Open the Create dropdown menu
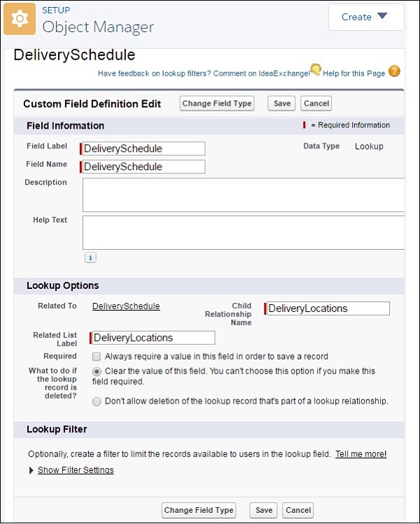The image size is (420, 524). pos(365,17)
